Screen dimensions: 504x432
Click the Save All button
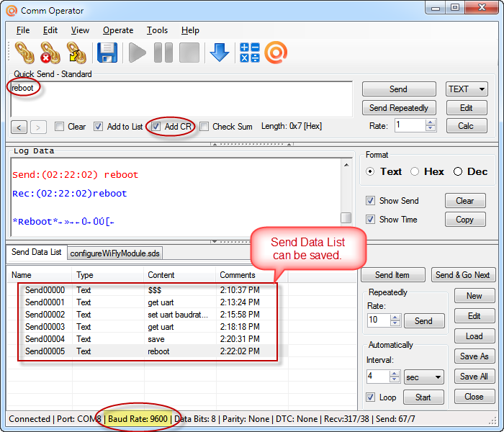click(474, 376)
